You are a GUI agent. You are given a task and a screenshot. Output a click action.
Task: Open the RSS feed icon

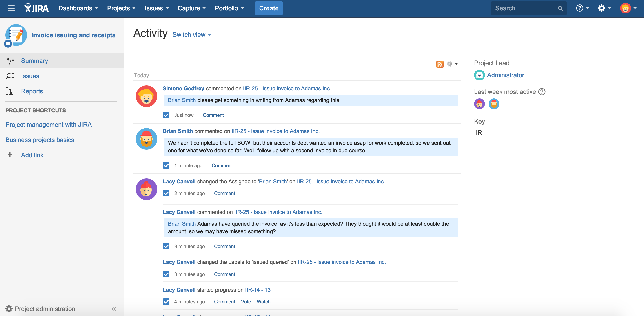pos(440,64)
